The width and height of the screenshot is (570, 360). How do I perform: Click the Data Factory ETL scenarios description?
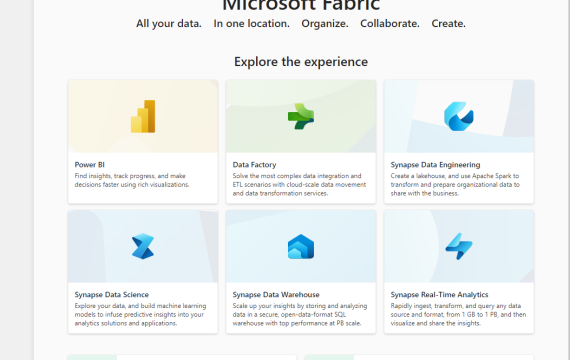299,185
